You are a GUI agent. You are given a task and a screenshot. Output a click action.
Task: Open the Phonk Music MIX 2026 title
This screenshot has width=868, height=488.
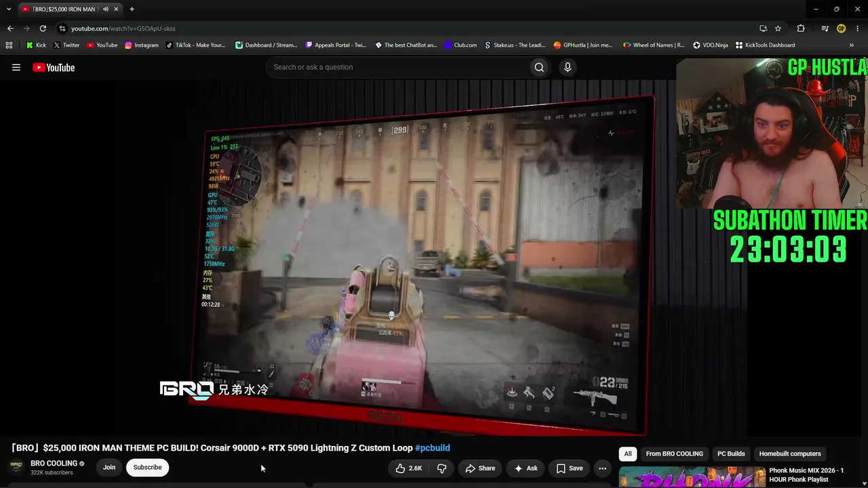806,474
